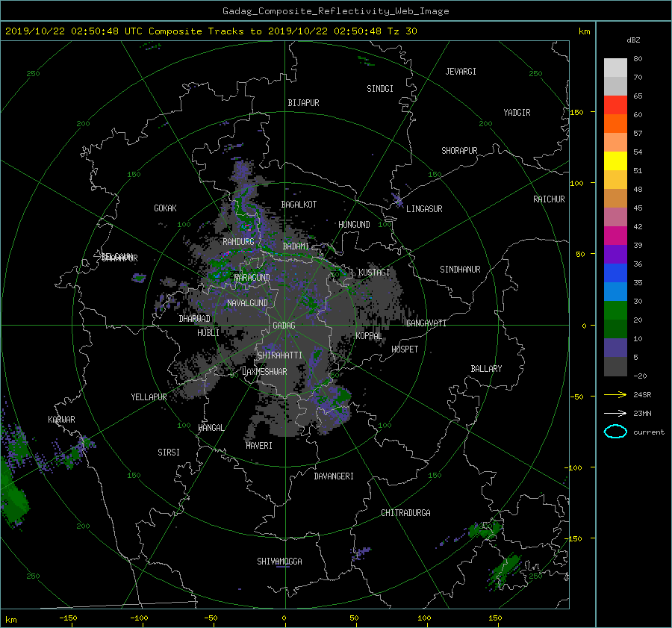Click the GOKAK city label
672x628 pixels.
point(165,208)
